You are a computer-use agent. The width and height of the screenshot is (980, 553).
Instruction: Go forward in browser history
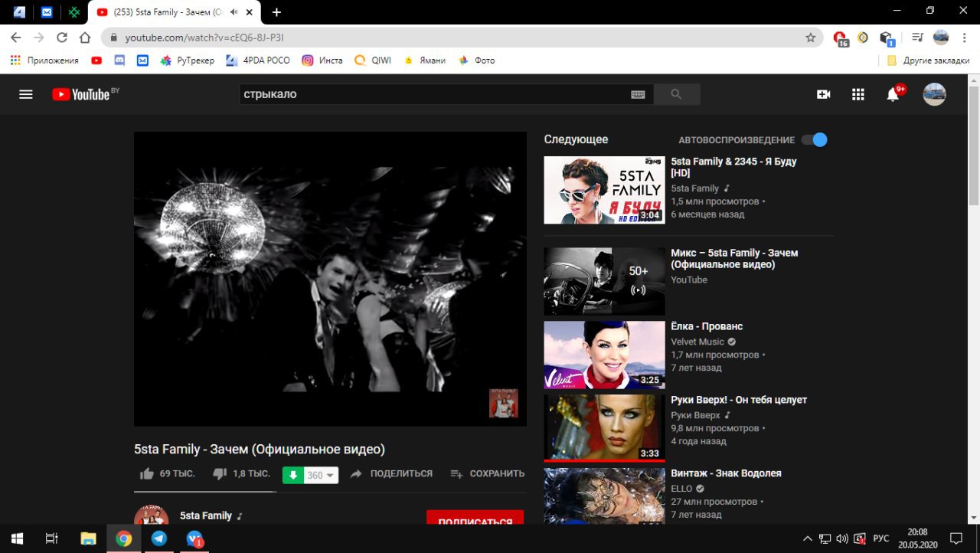[39, 38]
